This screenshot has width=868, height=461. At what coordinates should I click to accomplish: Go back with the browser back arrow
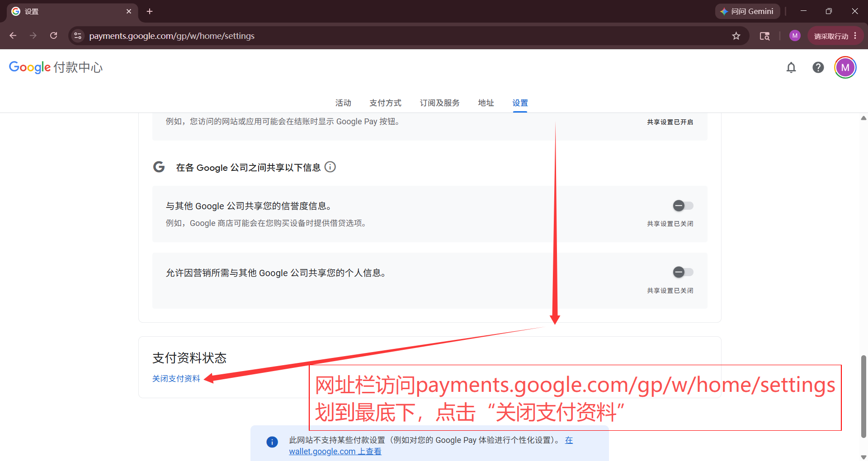(13, 36)
